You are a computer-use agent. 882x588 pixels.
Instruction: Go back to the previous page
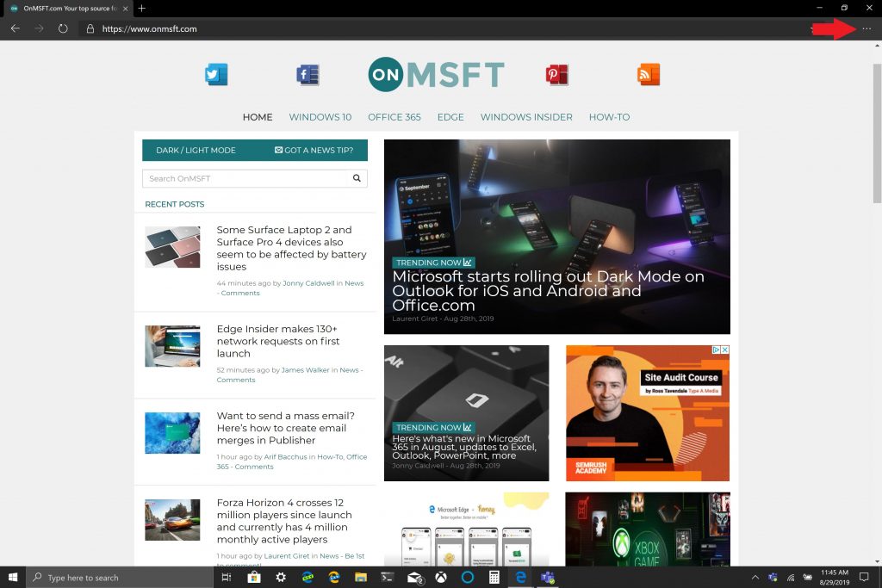pyautogui.click(x=16, y=28)
